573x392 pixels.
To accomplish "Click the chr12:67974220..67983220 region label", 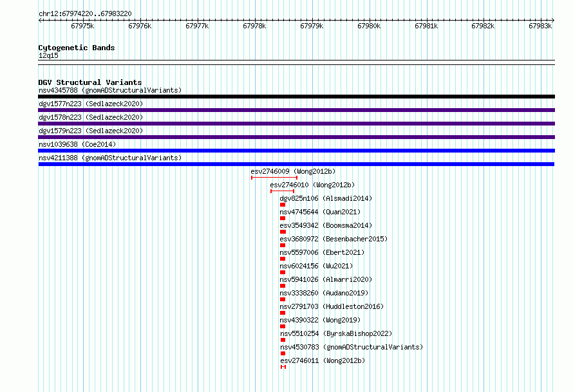I will (85, 14).
